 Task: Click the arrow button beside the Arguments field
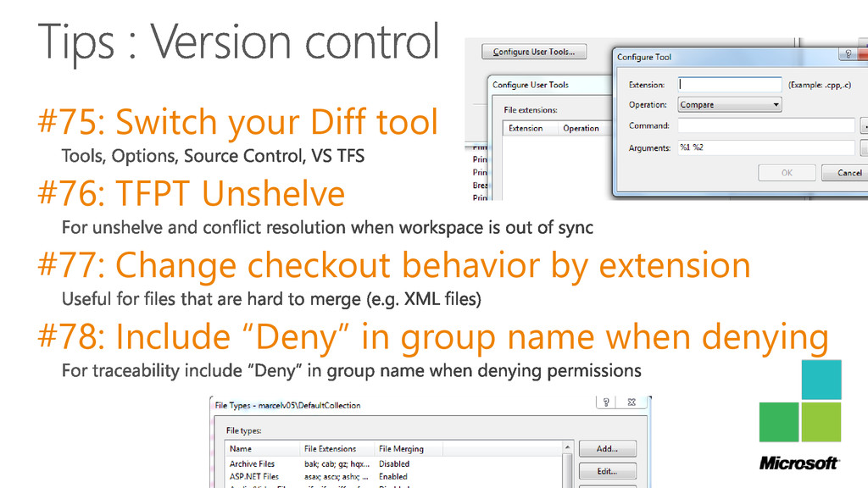pos(864,147)
